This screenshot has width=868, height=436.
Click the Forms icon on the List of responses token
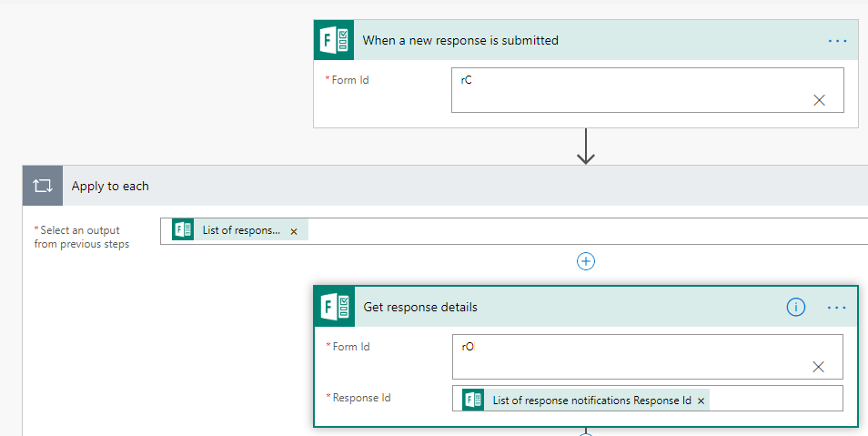click(183, 229)
